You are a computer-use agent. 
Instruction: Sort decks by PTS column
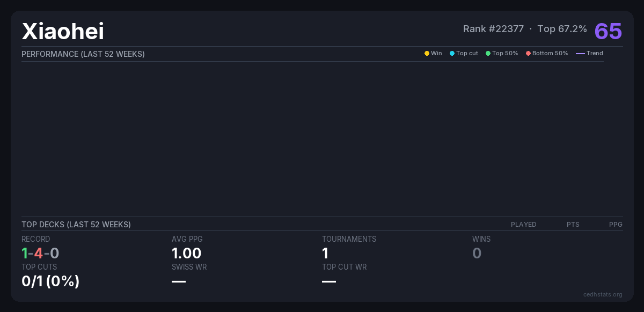(x=573, y=225)
